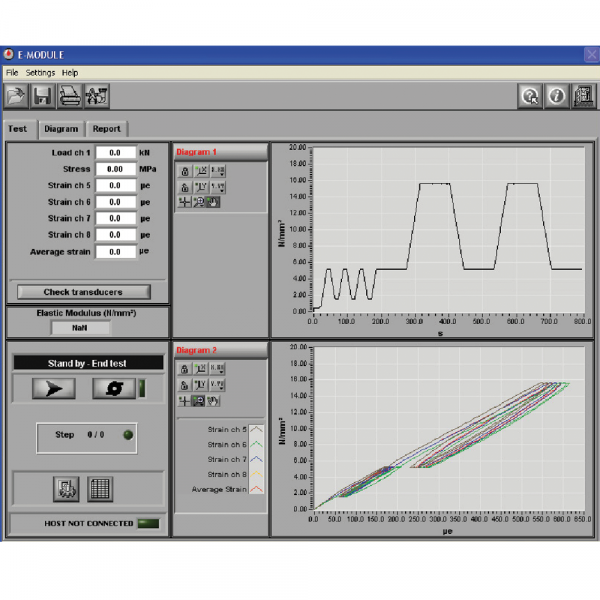Select the pan hand tool in Diagram 1
The image size is (600, 600).
[215, 202]
